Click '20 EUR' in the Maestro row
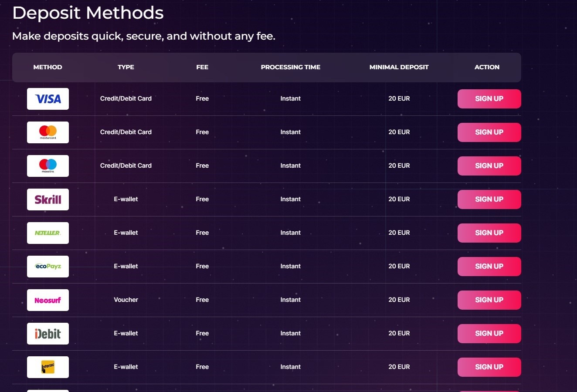The height and width of the screenshot is (392, 577). [x=399, y=166]
